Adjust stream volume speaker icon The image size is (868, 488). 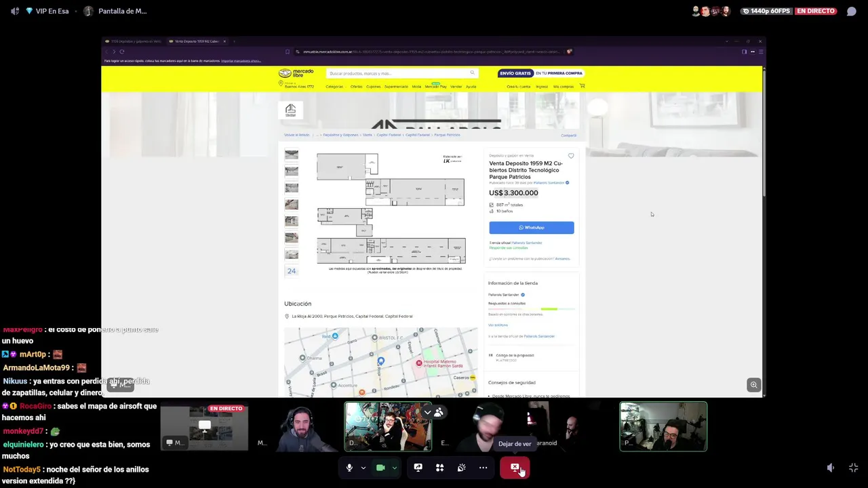coord(831,468)
